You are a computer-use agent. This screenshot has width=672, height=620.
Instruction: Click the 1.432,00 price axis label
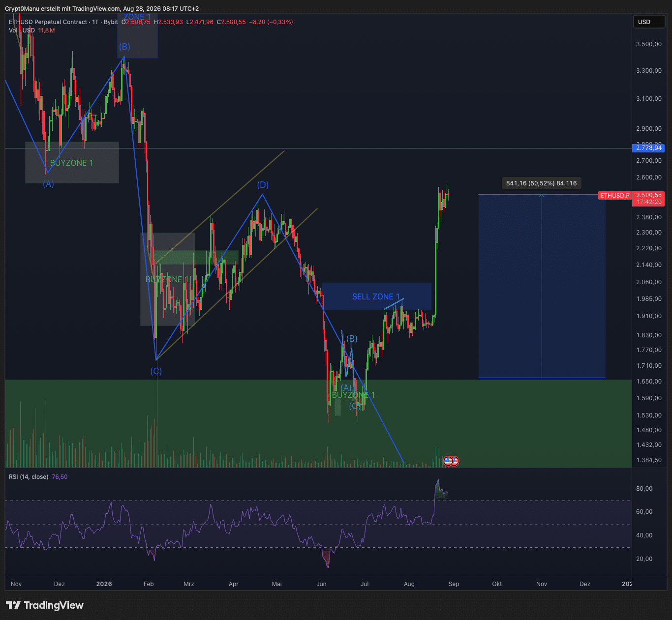(649, 445)
